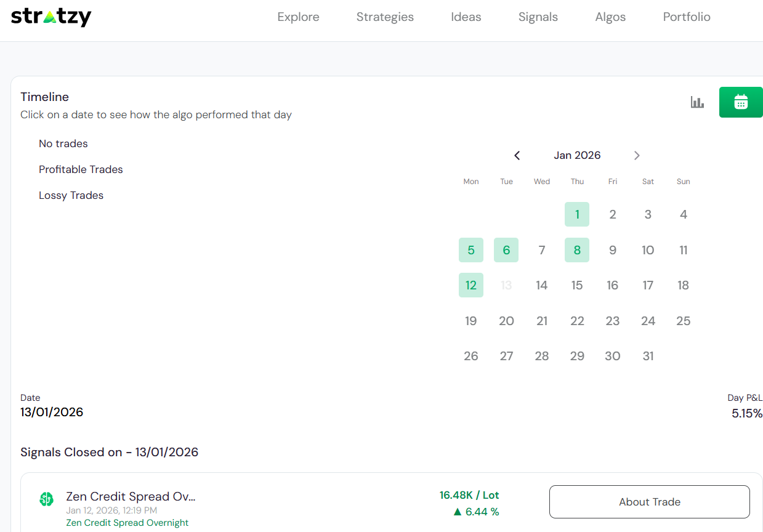View the Portfolio page
The image size is (763, 532).
[686, 17]
